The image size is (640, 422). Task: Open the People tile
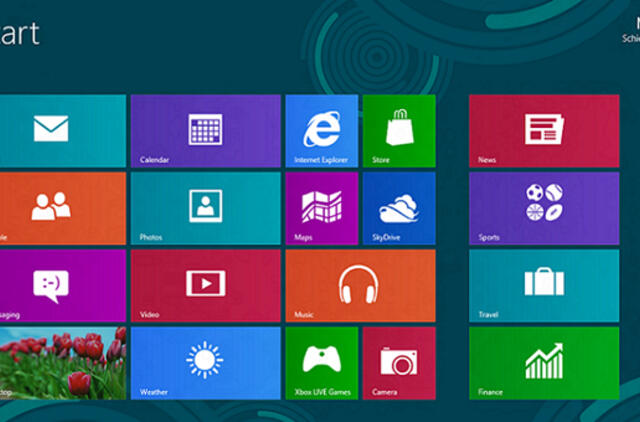pyautogui.click(x=63, y=209)
